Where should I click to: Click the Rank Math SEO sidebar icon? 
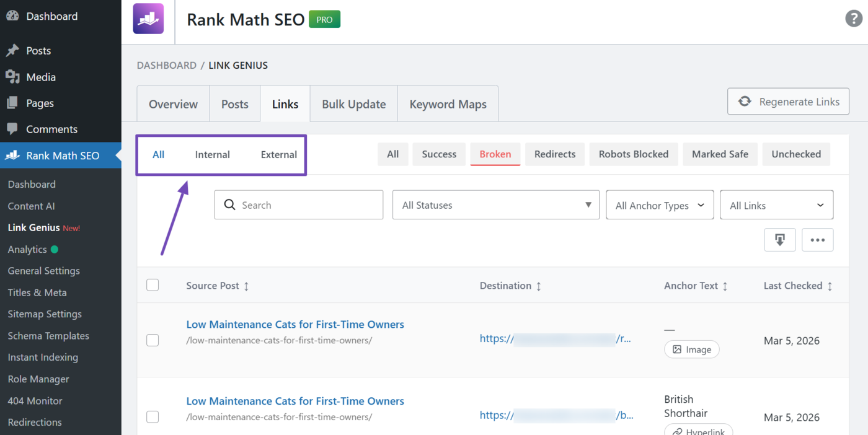click(12, 156)
